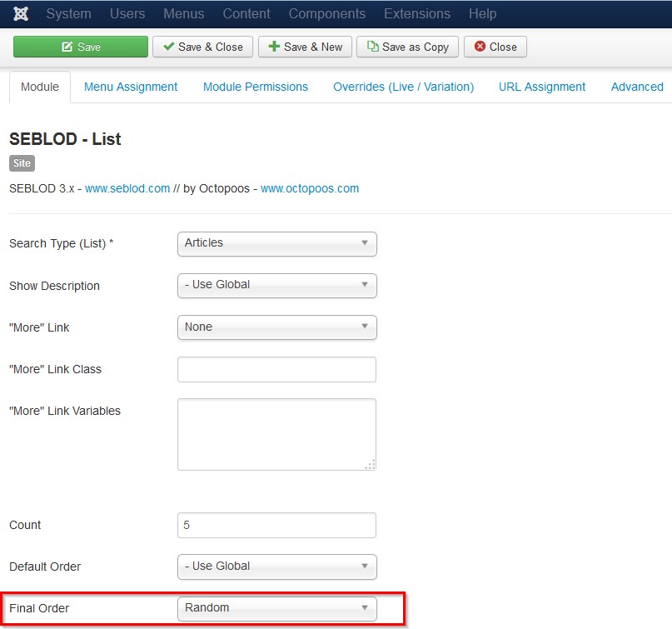Click Save & Close button
This screenshot has height=629, width=672.
click(x=202, y=47)
